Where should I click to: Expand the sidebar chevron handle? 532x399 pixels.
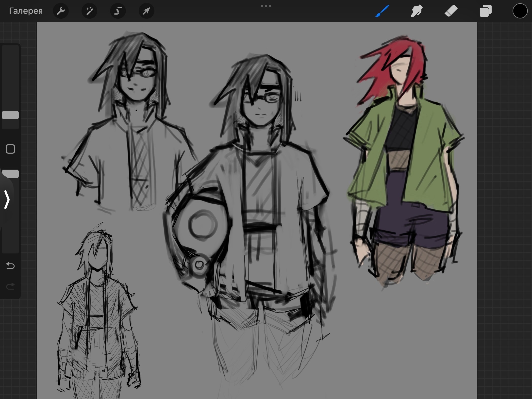coord(7,199)
